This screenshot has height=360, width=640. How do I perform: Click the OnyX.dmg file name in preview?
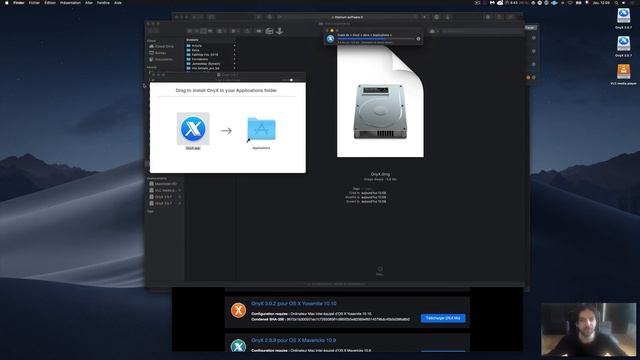point(380,174)
